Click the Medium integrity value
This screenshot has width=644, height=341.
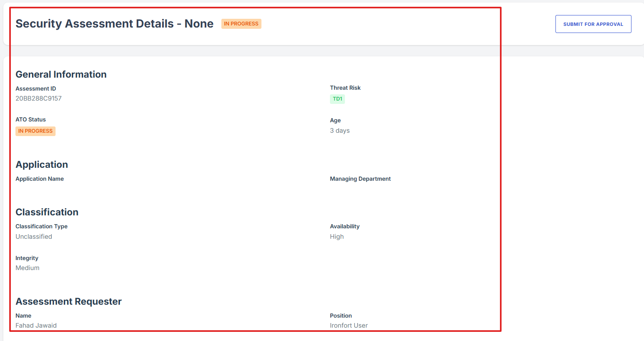click(x=28, y=268)
